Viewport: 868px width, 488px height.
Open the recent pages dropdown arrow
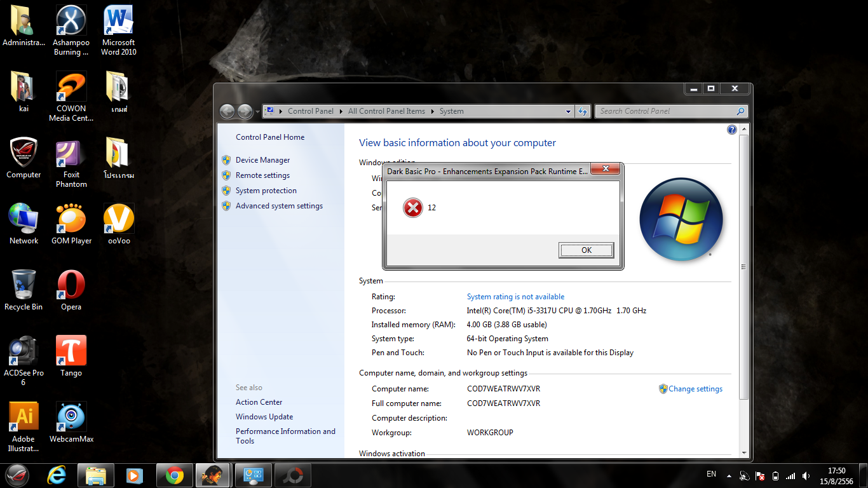pos(257,111)
